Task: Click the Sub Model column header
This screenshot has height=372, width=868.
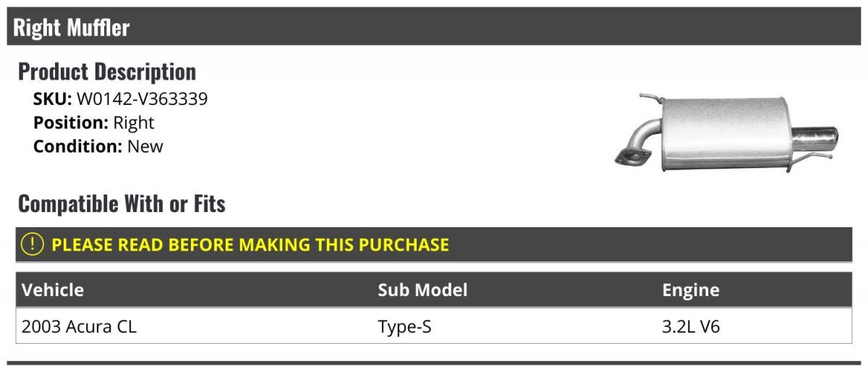Action: (x=422, y=290)
